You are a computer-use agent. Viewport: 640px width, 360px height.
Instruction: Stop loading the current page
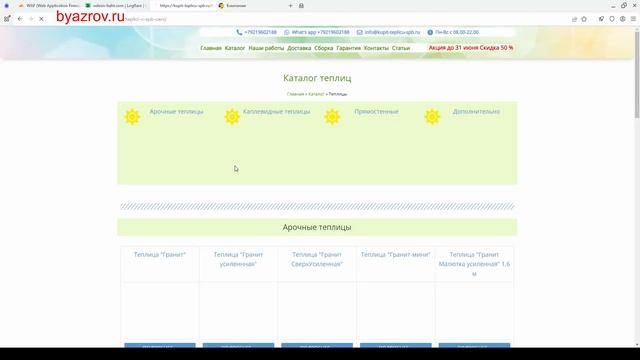(41, 19)
